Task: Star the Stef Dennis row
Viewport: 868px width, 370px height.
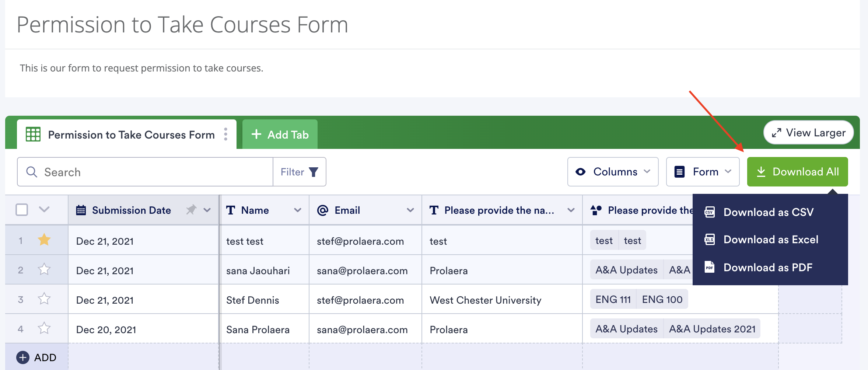Action: 44,299
